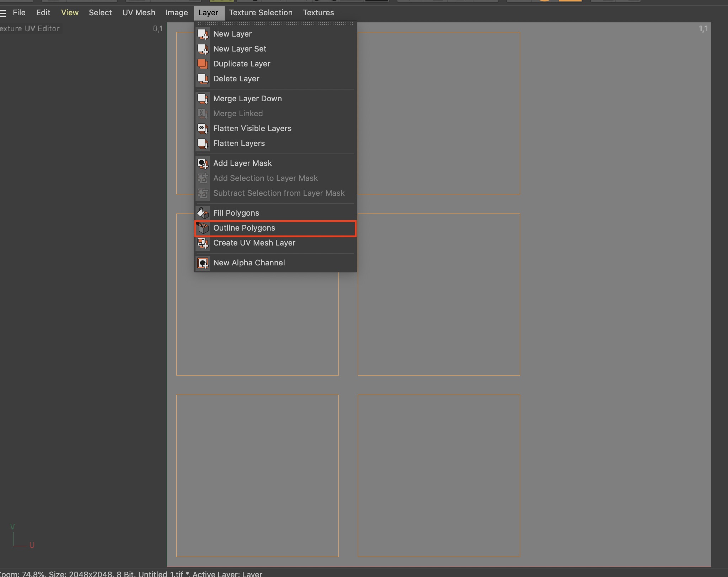Click the Flatten Layers option
Screen dimensions: 728x577
(239, 143)
